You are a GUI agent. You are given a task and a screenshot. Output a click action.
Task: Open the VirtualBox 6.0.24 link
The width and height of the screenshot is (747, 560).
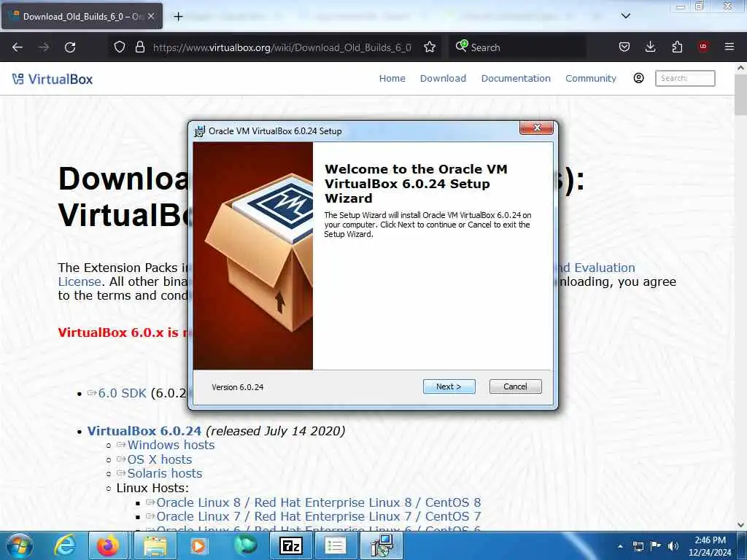[x=144, y=431]
